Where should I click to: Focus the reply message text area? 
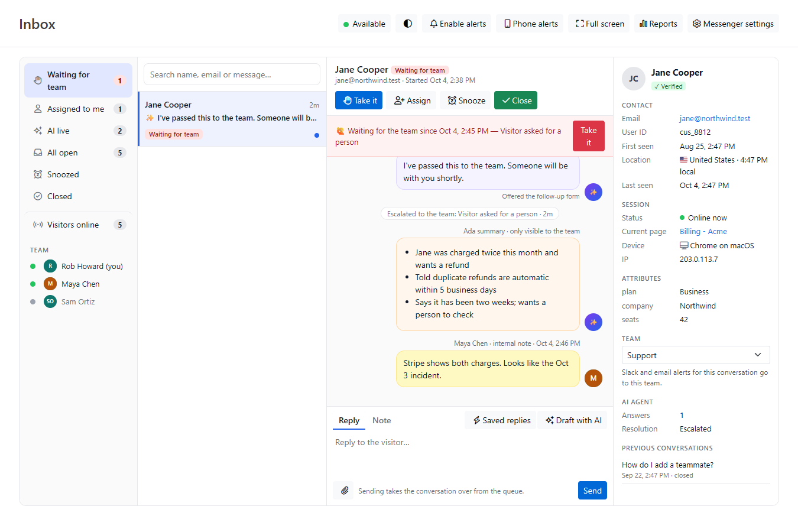pyautogui.click(x=470, y=455)
